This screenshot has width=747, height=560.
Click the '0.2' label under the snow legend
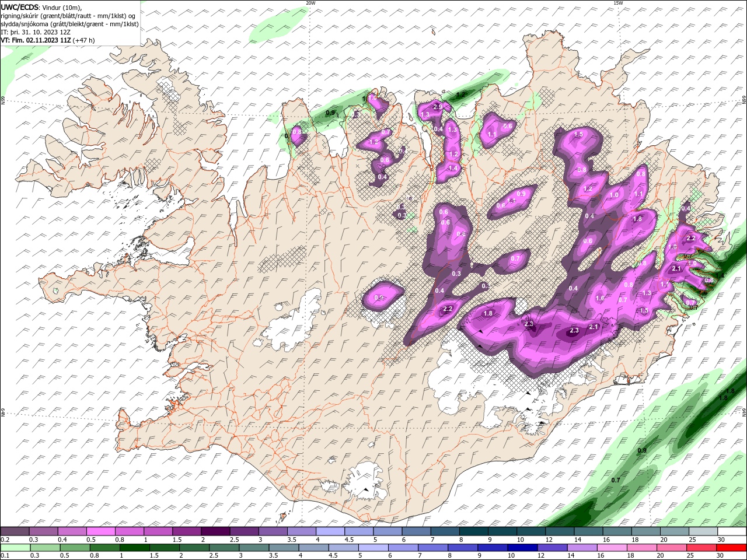[x=4, y=540]
